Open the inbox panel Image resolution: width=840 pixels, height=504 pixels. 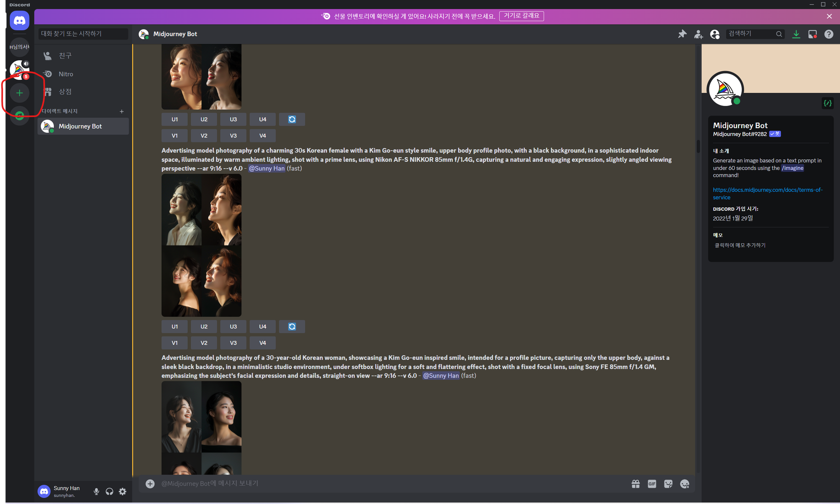812,34
